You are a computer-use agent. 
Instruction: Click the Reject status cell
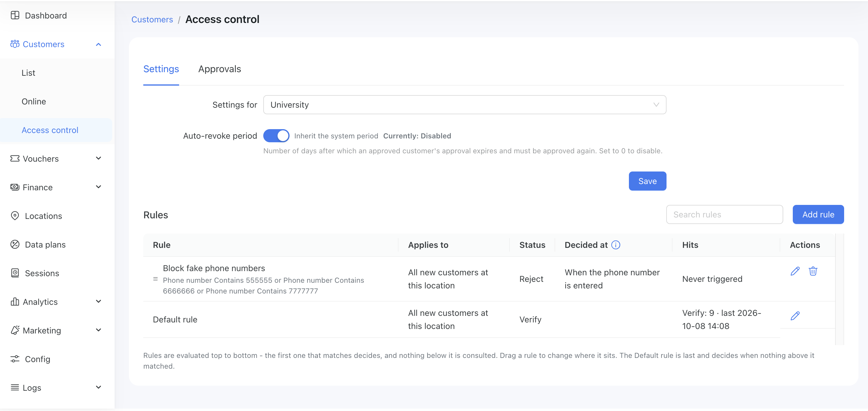pyautogui.click(x=531, y=279)
